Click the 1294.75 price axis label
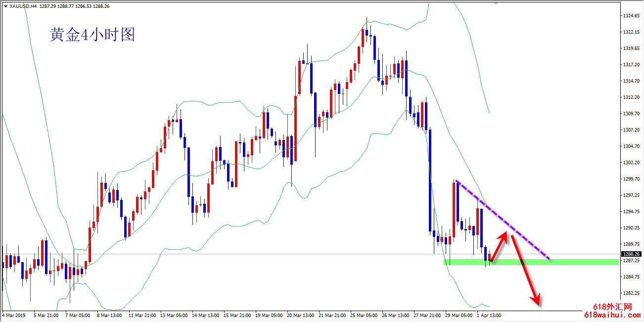Viewport: 644px width, 322px height. (631, 212)
